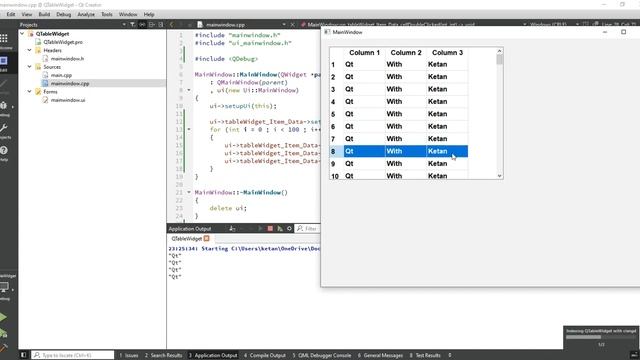Fold the MainWindow constructor code block

pyautogui.click(x=189, y=90)
